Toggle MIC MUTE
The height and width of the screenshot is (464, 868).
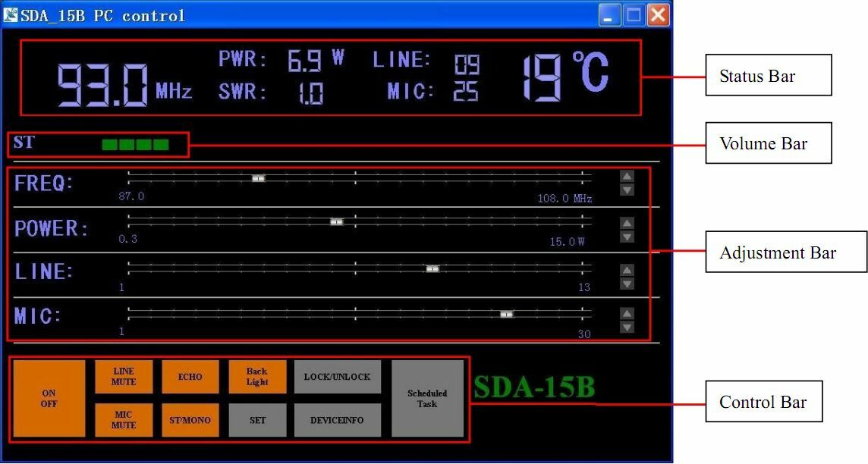pos(124,420)
